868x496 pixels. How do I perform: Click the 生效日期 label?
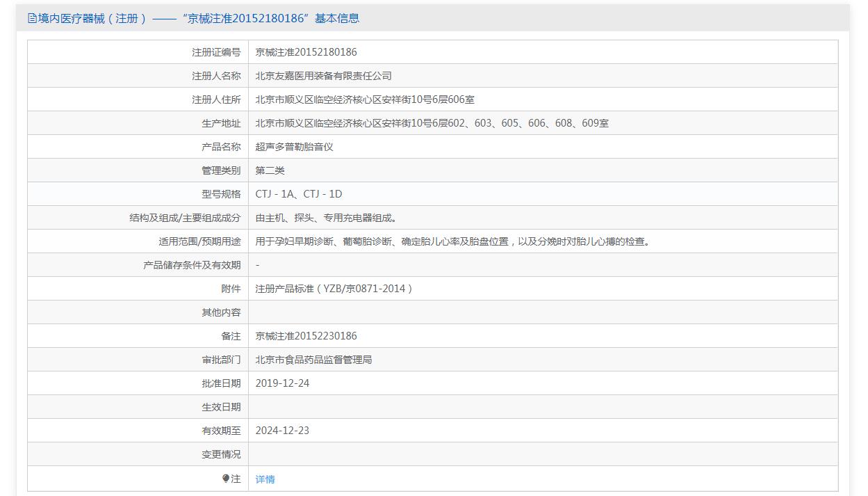(x=221, y=407)
